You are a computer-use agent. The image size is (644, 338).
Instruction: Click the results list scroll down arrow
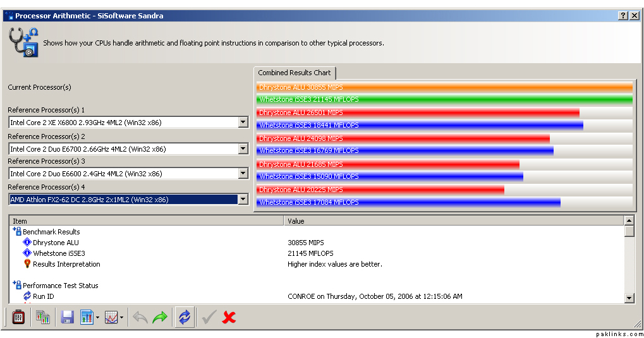tap(629, 298)
